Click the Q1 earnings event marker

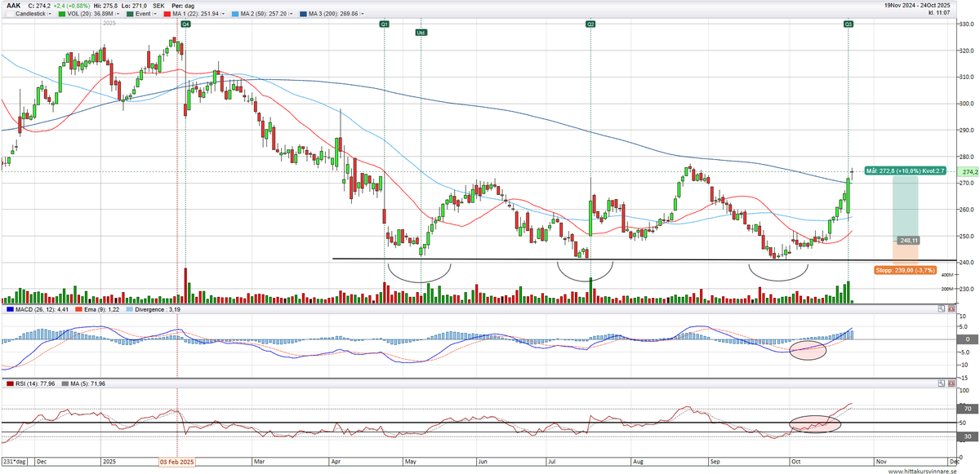click(x=384, y=25)
